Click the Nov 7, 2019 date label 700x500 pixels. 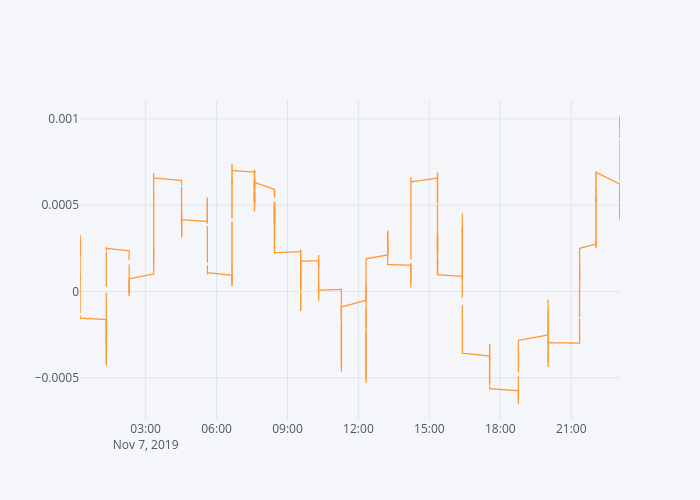tap(146, 445)
